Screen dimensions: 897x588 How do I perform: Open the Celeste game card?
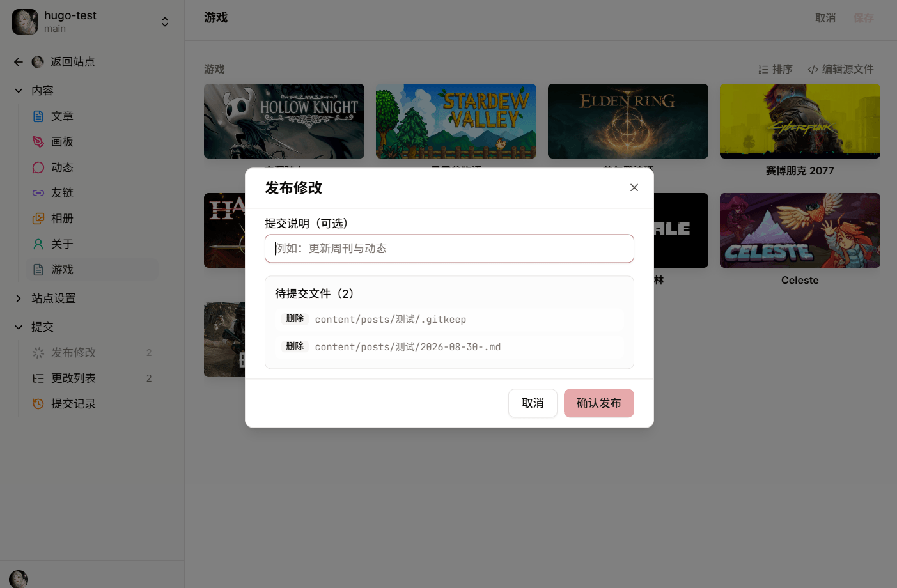pos(800,230)
